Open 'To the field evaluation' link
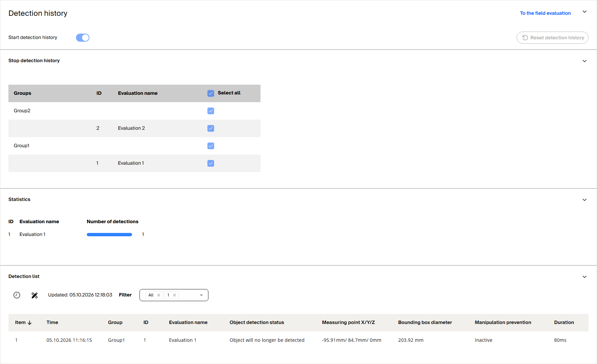Viewport: 597px width, 364px height. pos(545,13)
